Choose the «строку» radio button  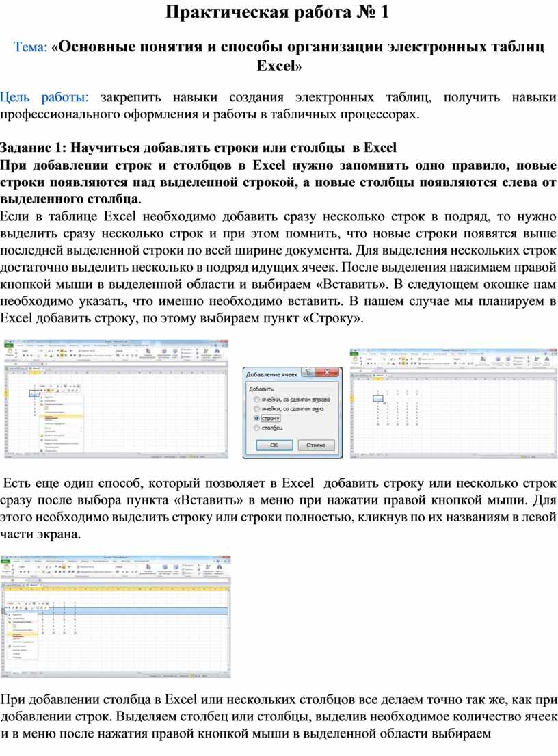(257, 419)
